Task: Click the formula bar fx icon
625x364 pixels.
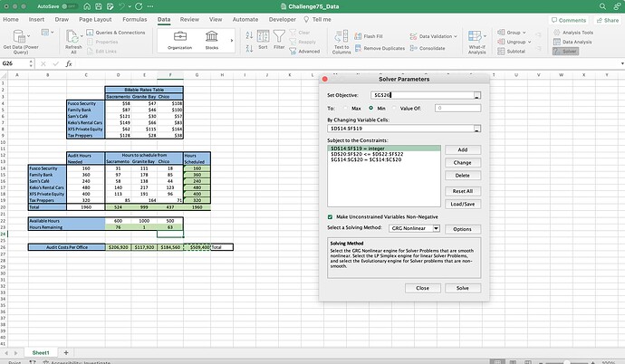Action: click(x=69, y=63)
